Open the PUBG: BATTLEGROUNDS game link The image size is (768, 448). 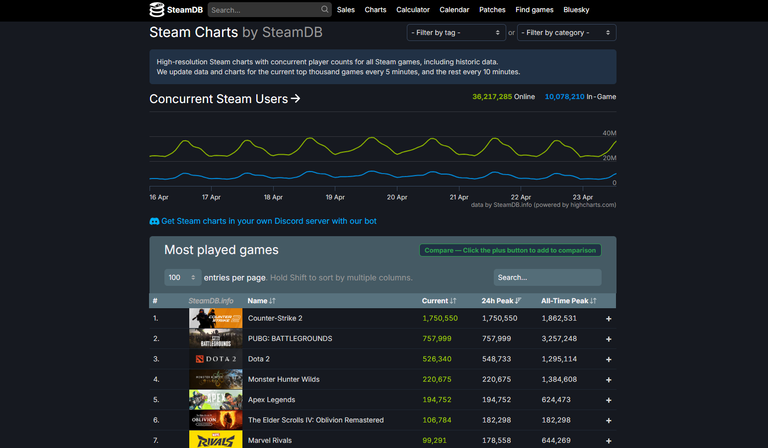290,338
